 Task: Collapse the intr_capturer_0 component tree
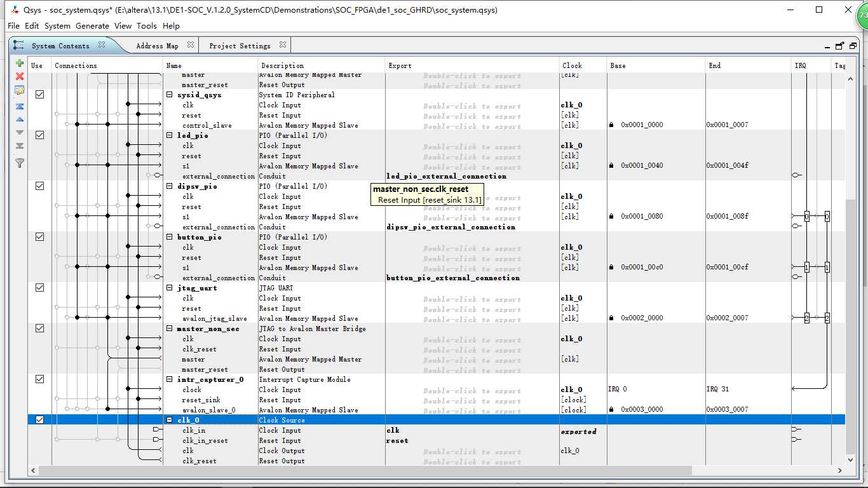tap(170, 379)
